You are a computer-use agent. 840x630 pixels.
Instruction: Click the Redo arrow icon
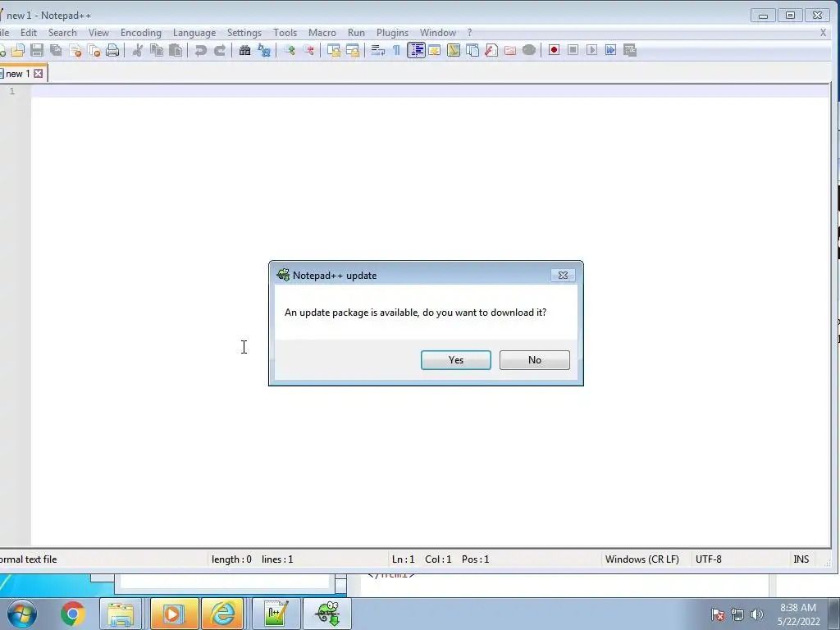(x=220, y=50)
